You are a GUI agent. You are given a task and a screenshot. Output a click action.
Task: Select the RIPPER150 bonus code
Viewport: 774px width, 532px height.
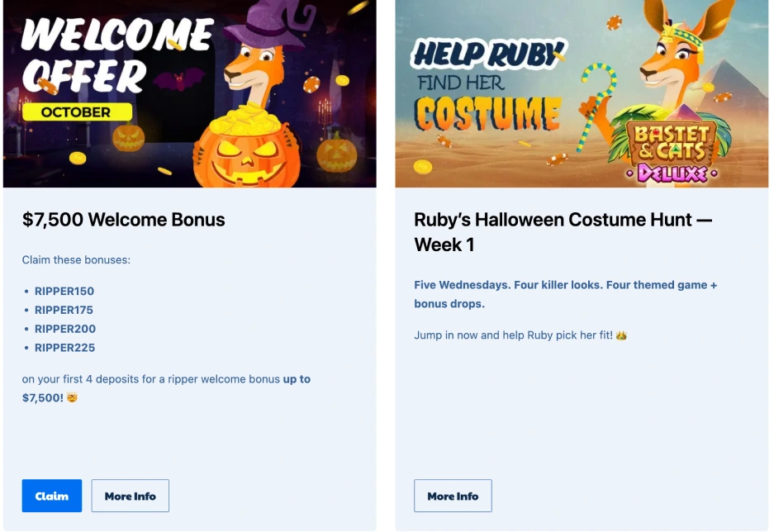(64, 291)
